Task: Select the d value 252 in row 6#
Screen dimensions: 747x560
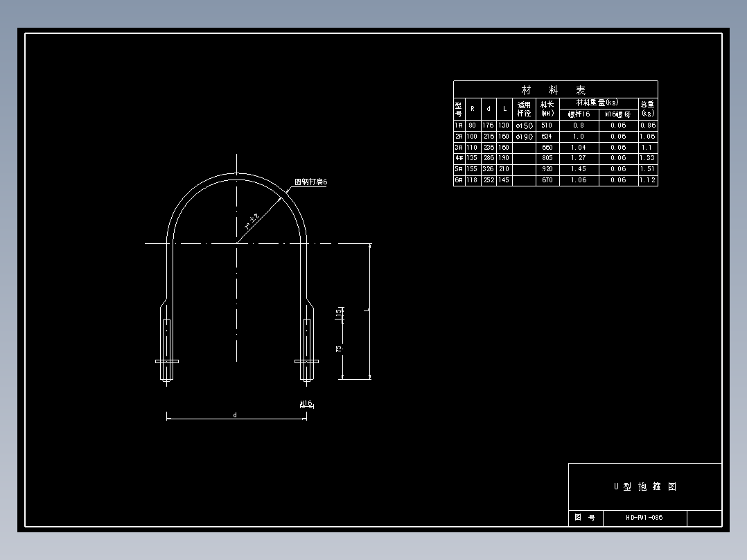Action: 488,180
